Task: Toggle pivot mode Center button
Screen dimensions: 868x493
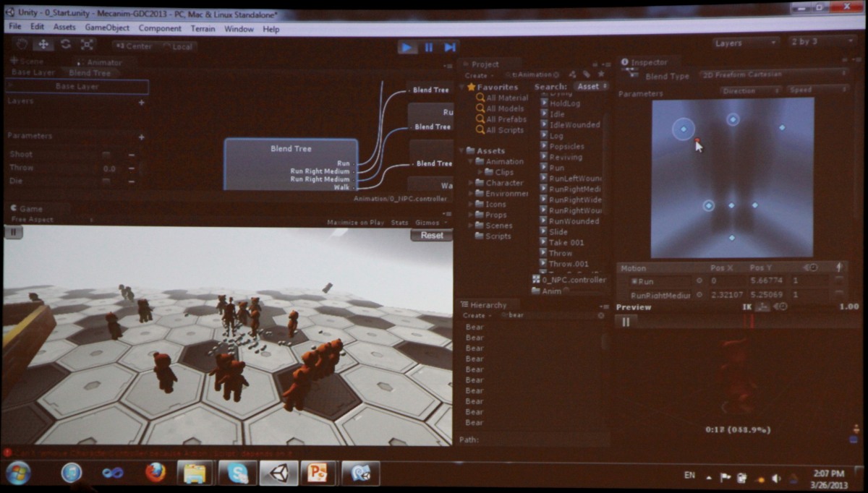Action: pos(135,46)
